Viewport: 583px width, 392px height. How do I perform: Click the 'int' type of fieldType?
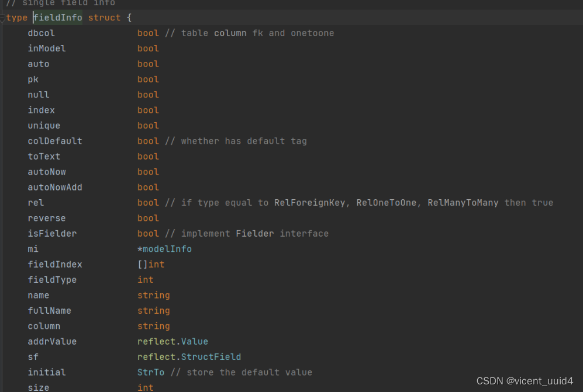tap(146, 280)
